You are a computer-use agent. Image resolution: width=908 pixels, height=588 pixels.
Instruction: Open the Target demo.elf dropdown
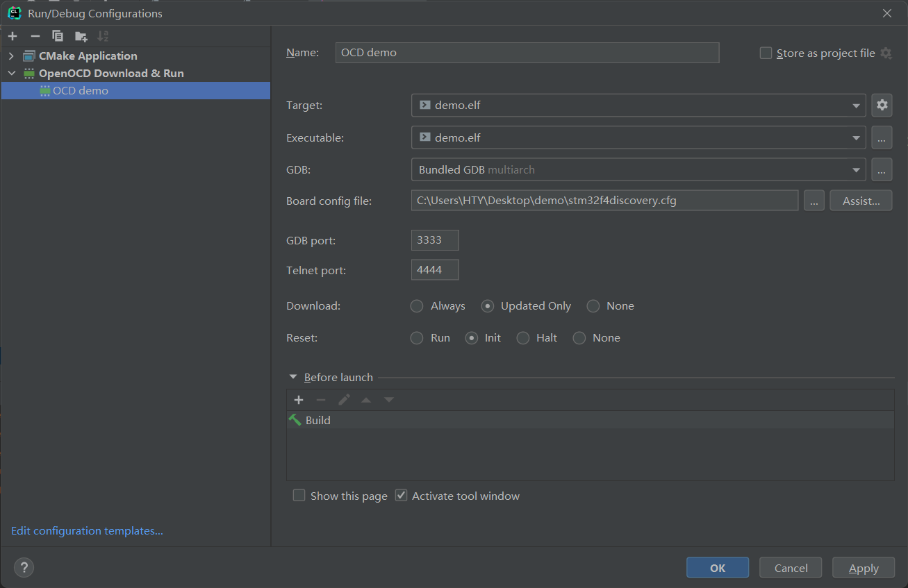638,106
